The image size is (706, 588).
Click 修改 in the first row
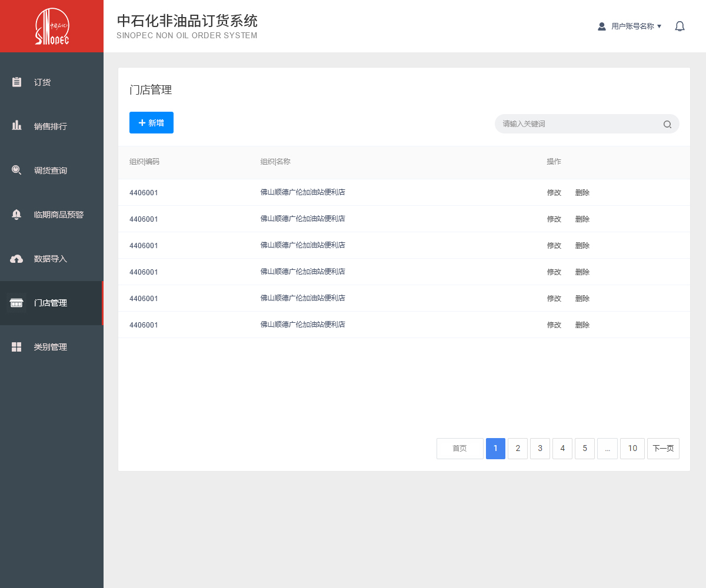tap(554, 193)
